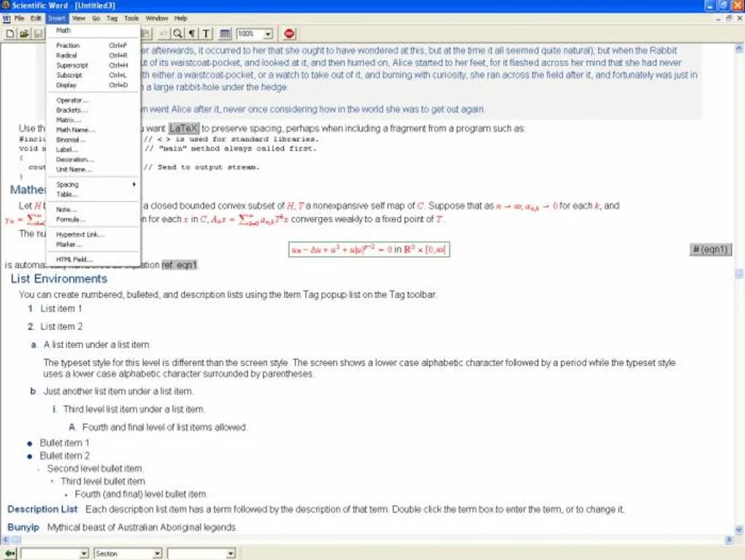The height and width of the screenshot is (560, 745).
Task: Open the Window menu
Action: 157,18
